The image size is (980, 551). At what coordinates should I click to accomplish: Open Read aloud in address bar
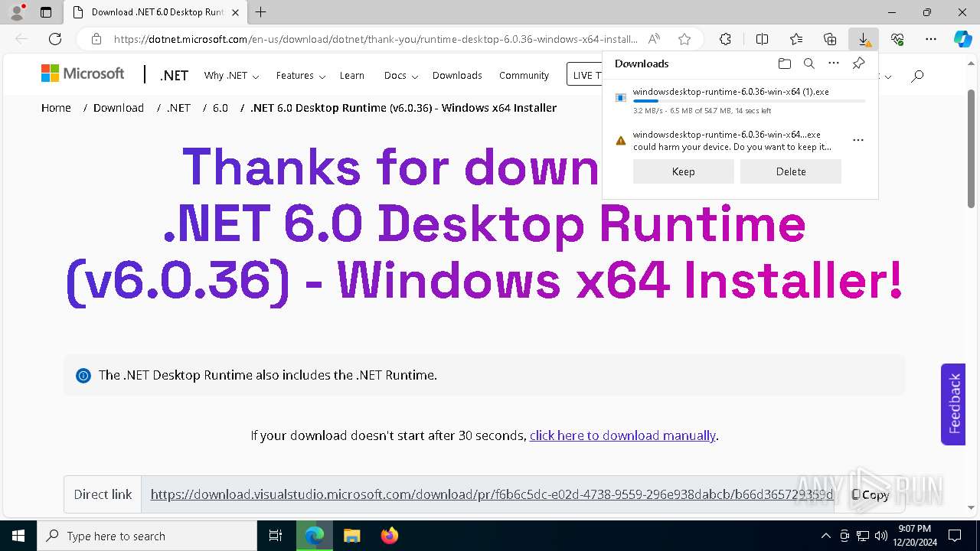click(654, 39)
